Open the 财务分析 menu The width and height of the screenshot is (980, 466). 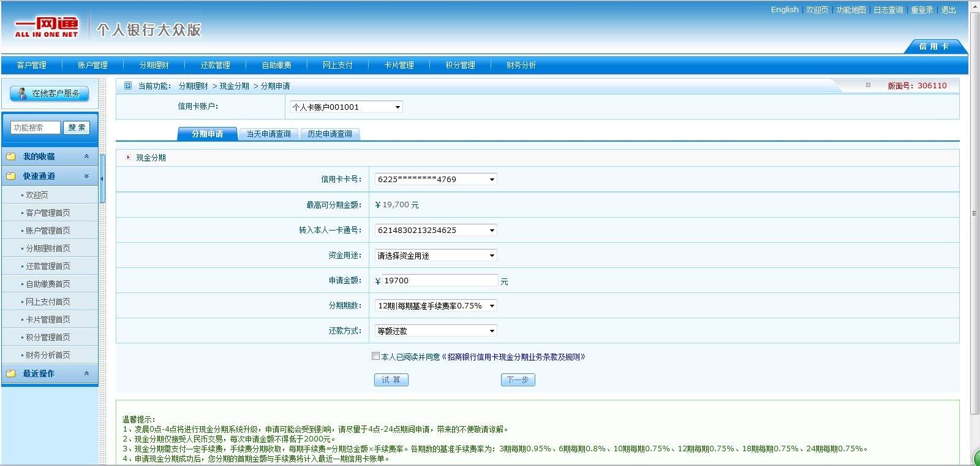click(x=522, y=65)
